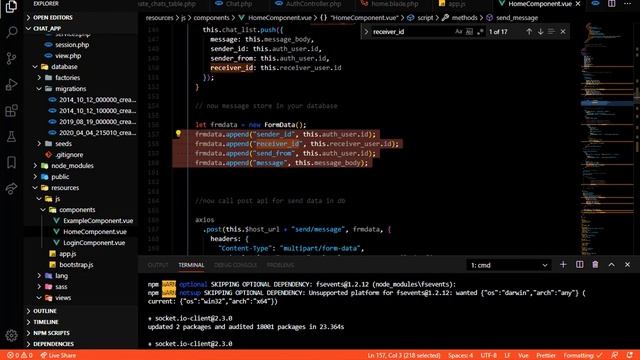Image resolution: width=640 pixels, height=360 pixels.
Task: Click Live Share in the status bar
Action: [x=58, y=356]
